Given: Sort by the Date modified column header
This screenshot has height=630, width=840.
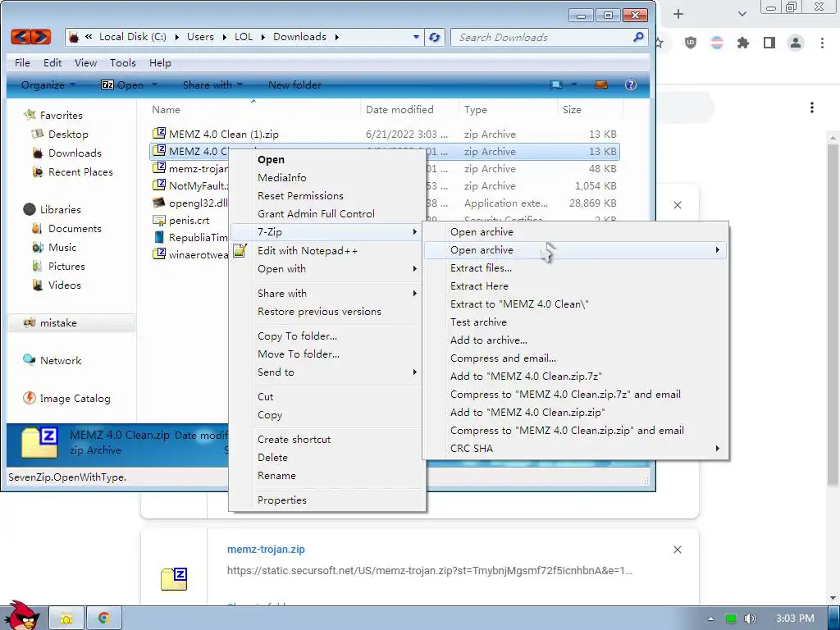Looking at the screenshot, I should [399, 109].
